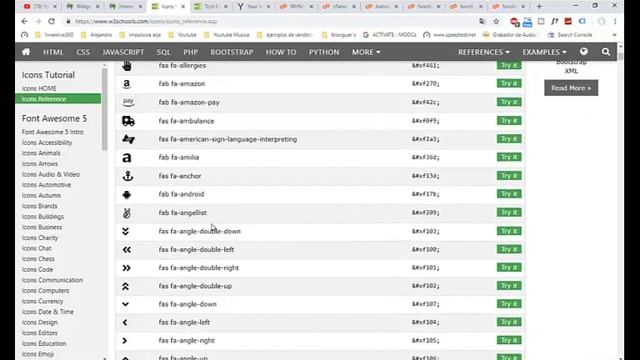
Task: Click the amazon-pay icon in the table
Action: (128, 102)
